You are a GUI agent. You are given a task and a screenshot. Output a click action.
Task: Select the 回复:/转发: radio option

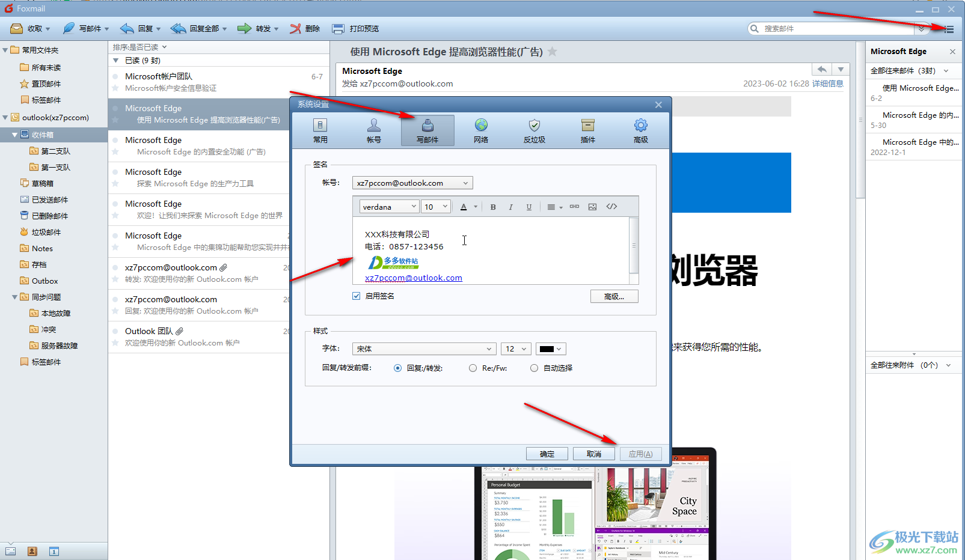pyautogui.click(x=397, y=368)
